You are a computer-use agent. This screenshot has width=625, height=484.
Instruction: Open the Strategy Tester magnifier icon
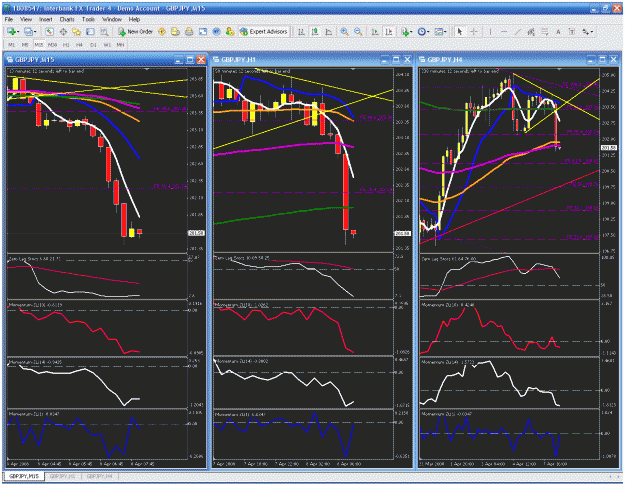[104, 31]
